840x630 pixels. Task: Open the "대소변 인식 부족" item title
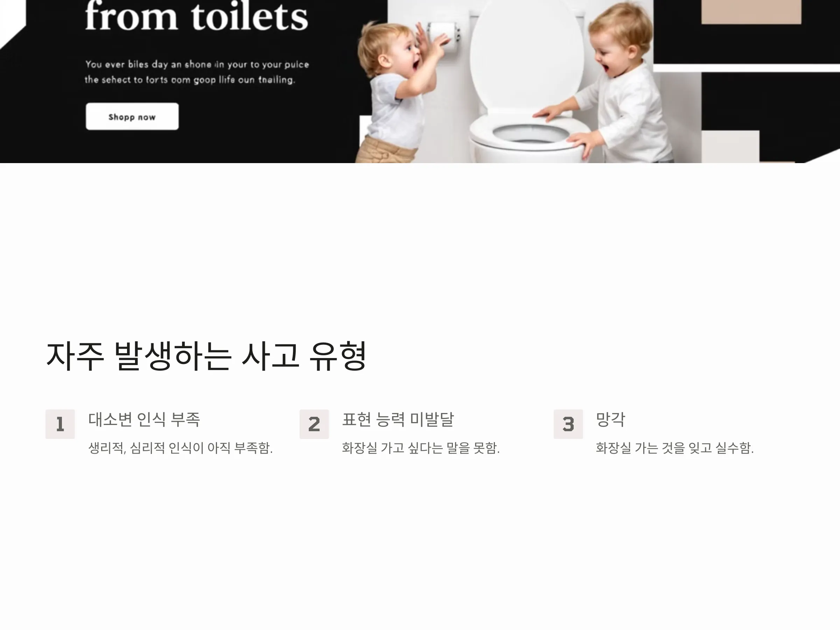tap(144, 420)
